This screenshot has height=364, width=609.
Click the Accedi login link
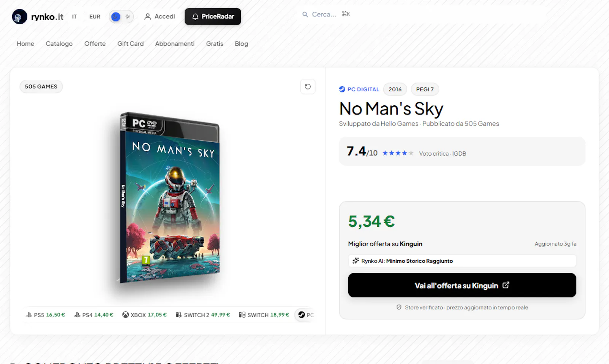coord(160,17)
